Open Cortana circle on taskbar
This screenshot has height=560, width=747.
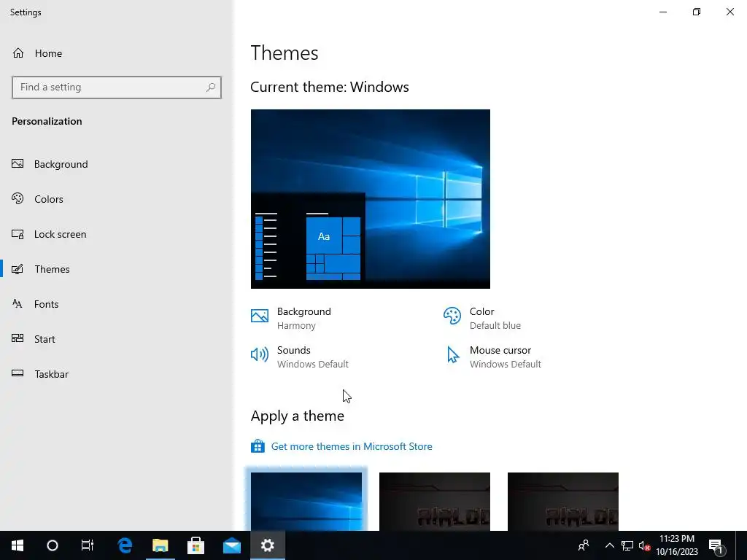53,545
